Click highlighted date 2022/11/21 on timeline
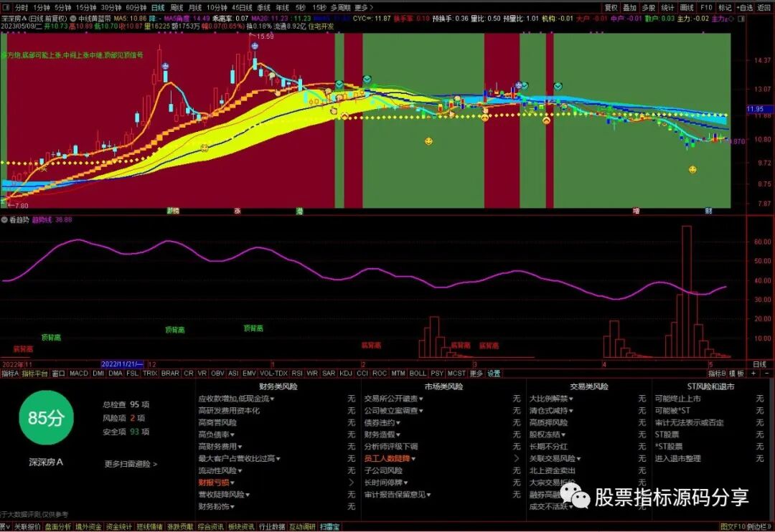The image size is (775, 532). click(122, 364)
